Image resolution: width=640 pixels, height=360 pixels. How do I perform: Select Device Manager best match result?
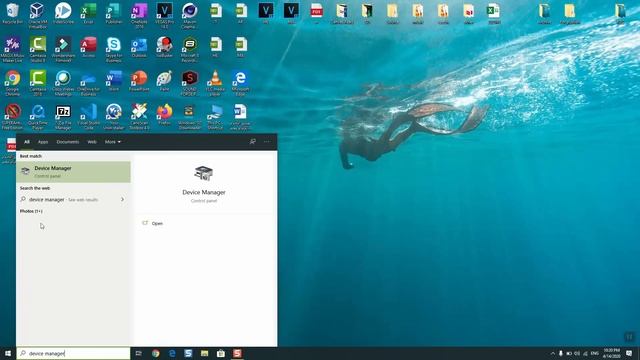(73, 172)
